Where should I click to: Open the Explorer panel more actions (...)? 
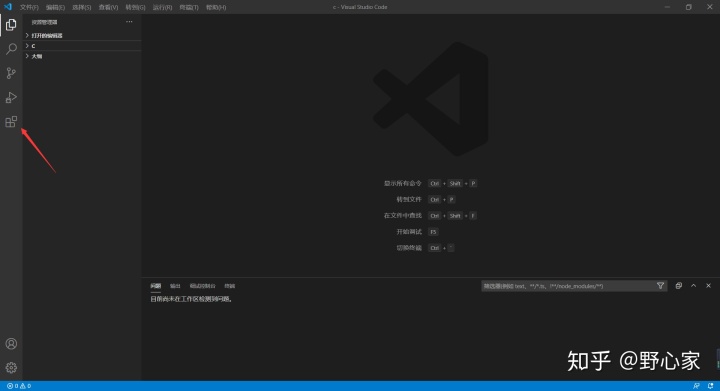pos(129,22)
